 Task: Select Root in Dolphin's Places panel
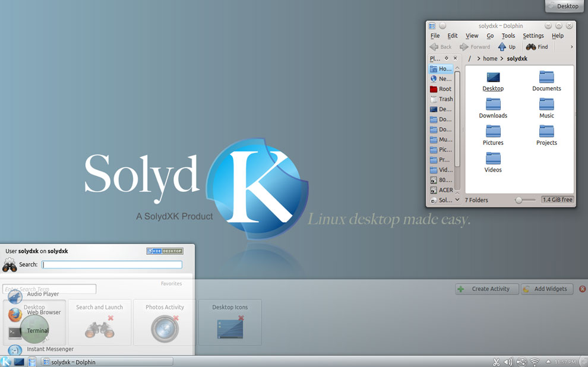[441, 89]
